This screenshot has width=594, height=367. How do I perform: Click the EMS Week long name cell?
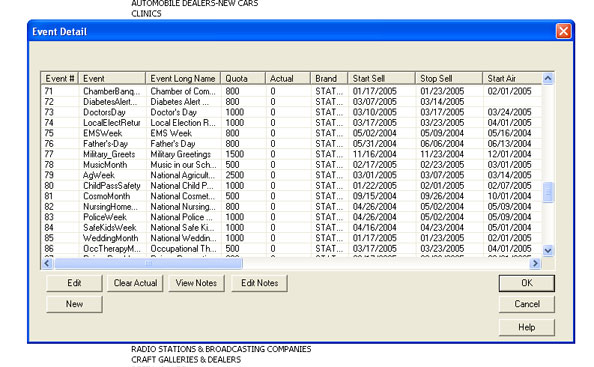[171, 133]
